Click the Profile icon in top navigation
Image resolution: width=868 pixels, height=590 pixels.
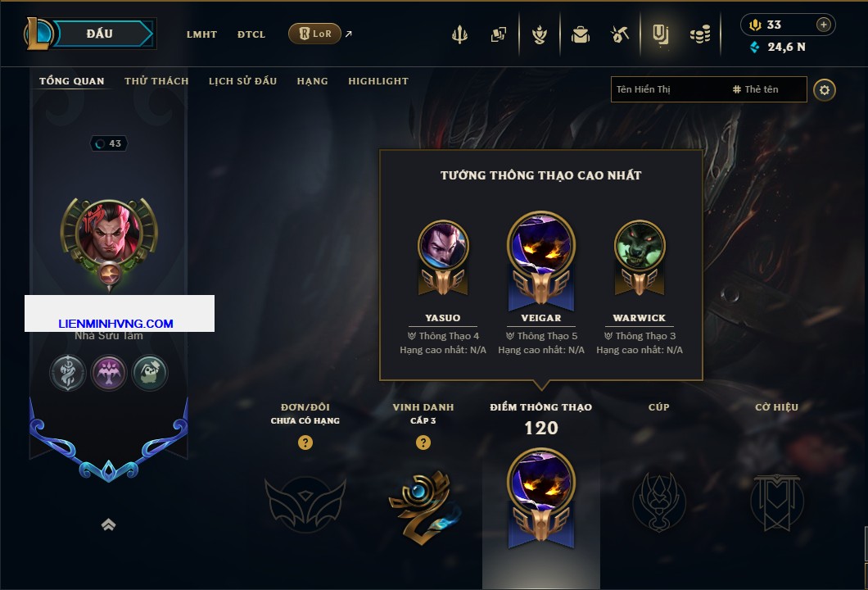coord(660,35)
